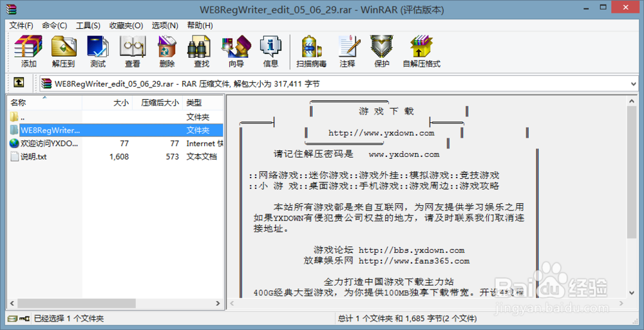Select the 欢迎访问YXDO... internet shortcut
Screen dimensions: 644x330
pyautogui.click(x=116, y=143)
